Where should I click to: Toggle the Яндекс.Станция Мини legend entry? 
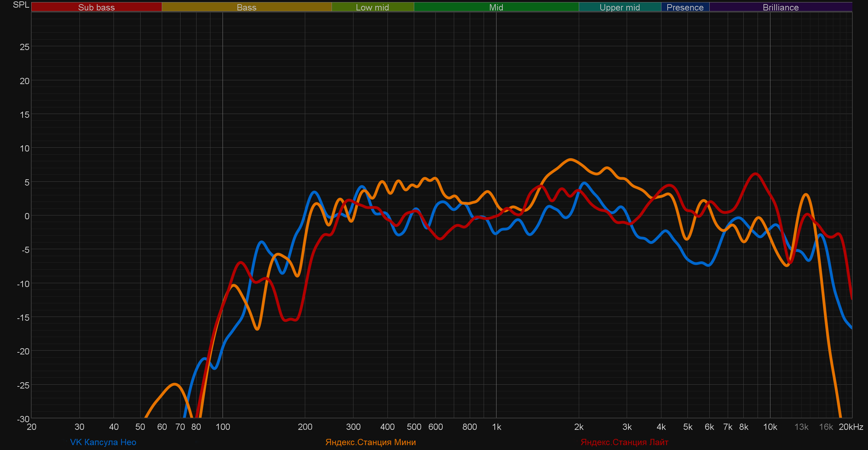point(370,442)
